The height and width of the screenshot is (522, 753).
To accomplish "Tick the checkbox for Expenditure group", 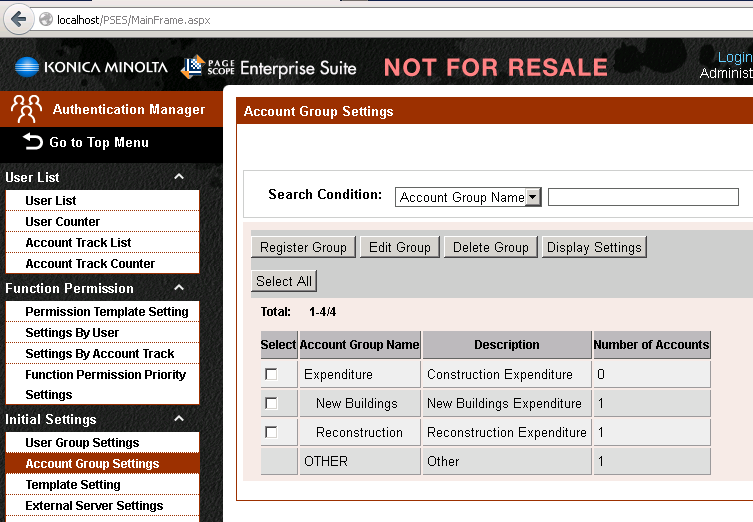I will click(271, 374).
